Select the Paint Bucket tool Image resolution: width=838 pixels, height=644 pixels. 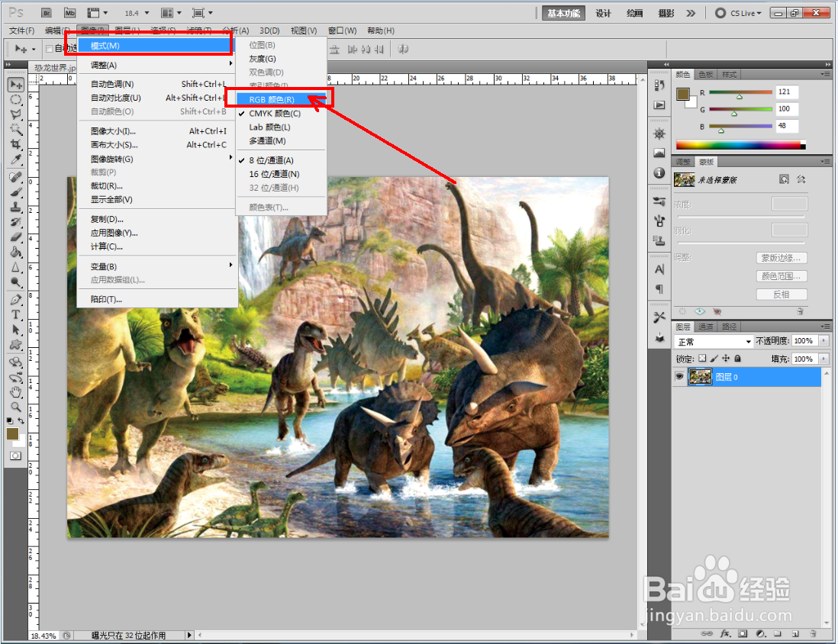point(16,252)
